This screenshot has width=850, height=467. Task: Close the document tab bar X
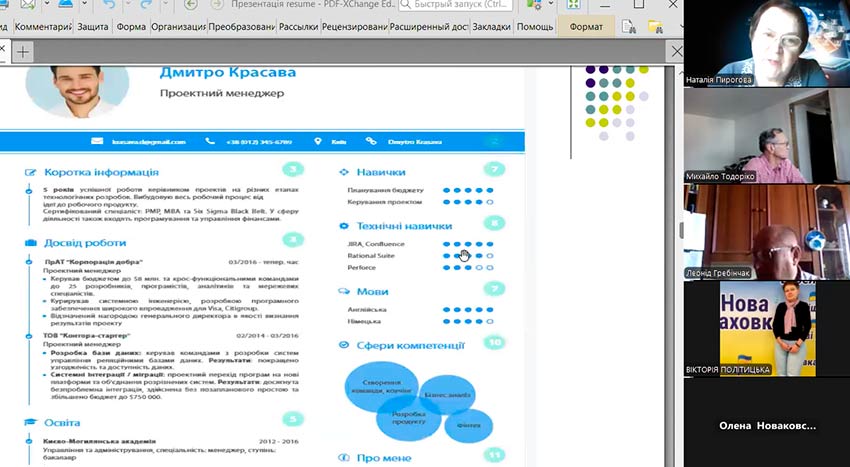[x=676, y=50]
